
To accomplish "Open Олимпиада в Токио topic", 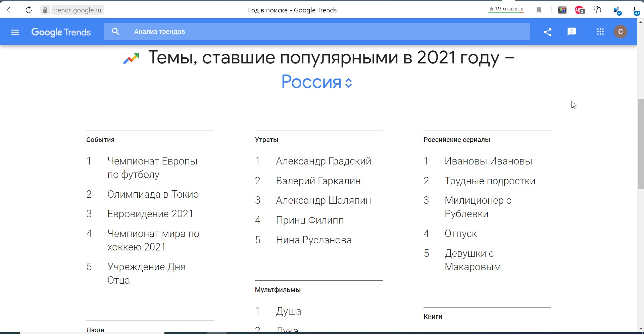I will click(x=153, y=194).
